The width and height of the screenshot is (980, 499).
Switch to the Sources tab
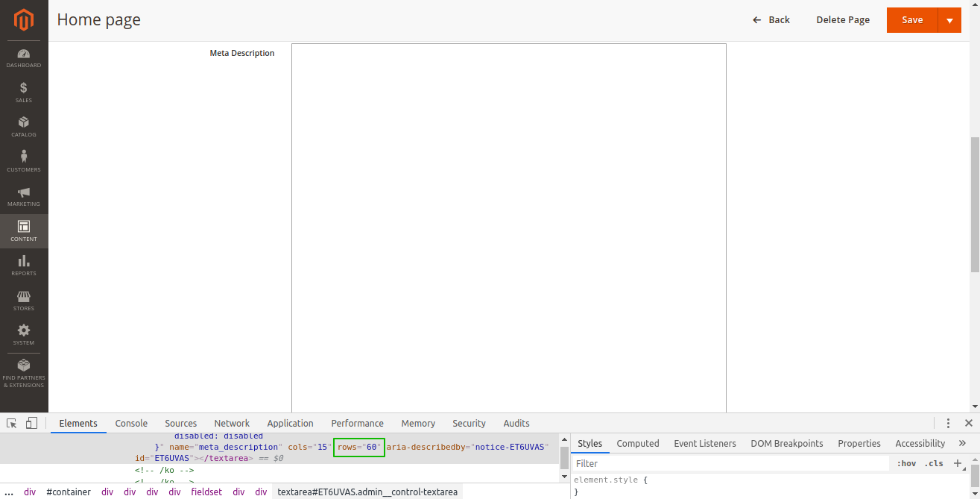181,423
